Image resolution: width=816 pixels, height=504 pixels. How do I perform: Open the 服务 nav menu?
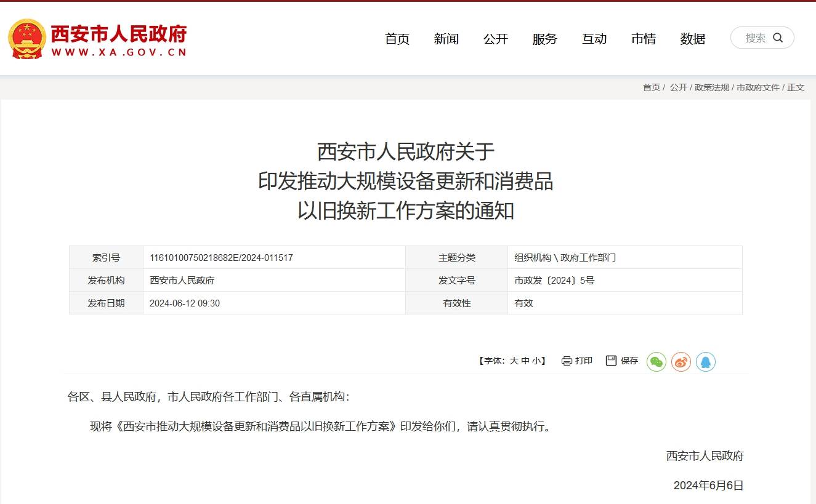click(x=545, y=39)
